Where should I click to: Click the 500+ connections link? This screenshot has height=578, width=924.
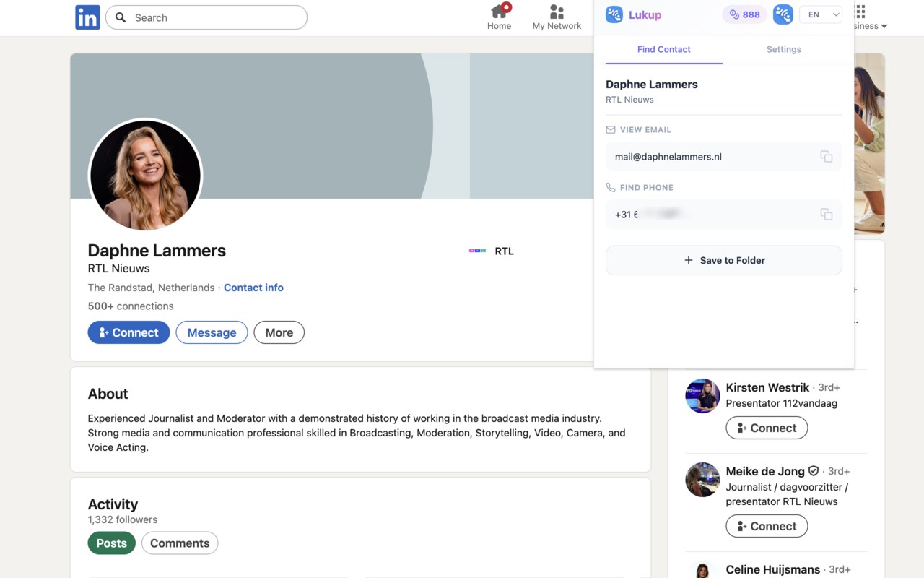coord(131,306)
